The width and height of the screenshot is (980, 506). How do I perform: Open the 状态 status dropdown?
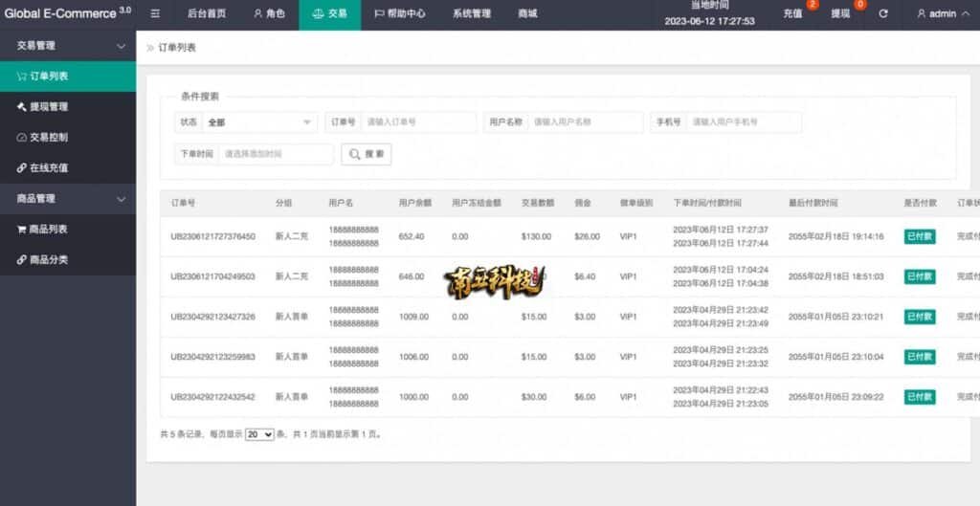click(x=260, y=122)
